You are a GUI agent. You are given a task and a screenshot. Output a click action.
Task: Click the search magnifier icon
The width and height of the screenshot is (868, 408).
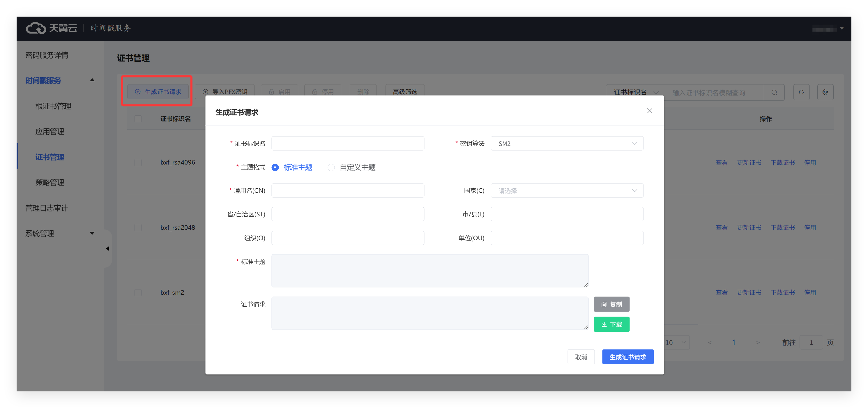(774, 92)
